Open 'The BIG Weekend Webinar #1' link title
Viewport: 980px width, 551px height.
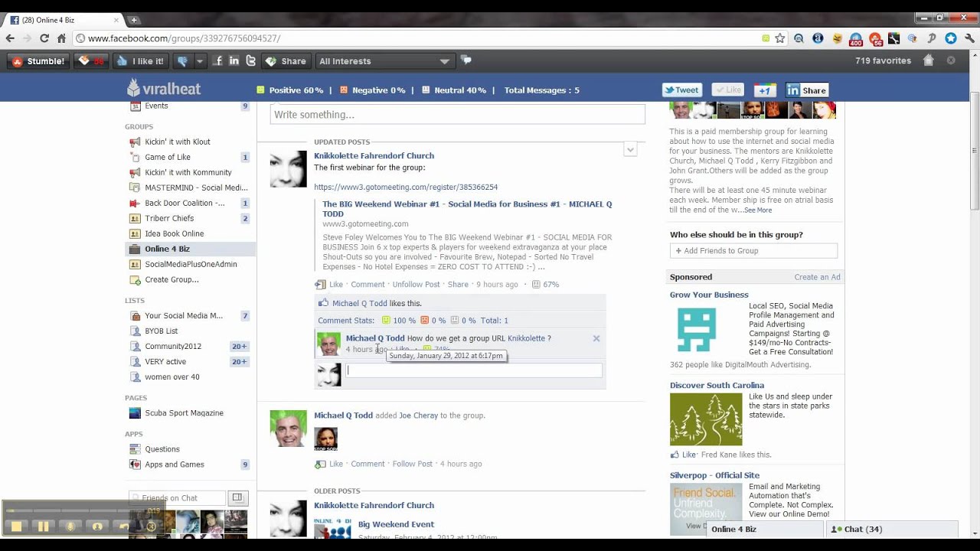pyautogui.click(x=467, y=209)
